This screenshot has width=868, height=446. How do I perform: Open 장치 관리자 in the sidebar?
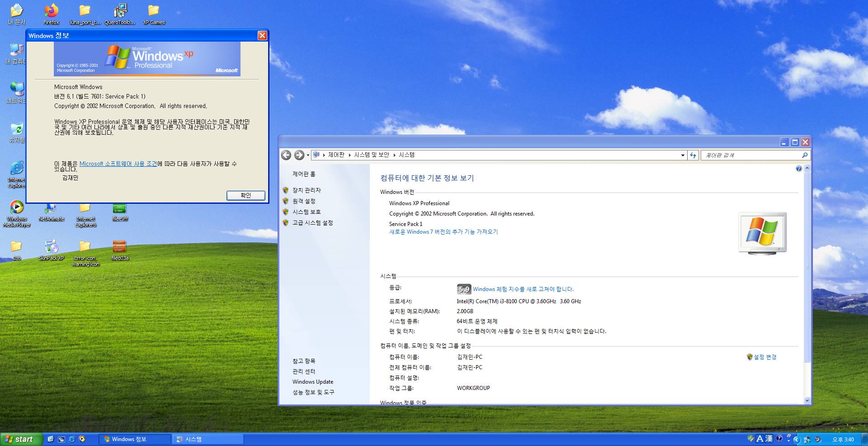coord(307,190)
